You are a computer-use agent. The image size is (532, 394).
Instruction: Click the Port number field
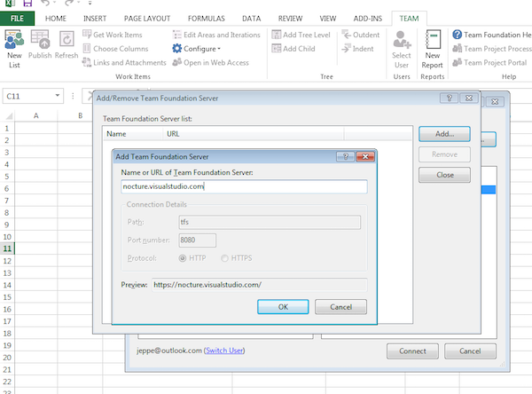coord(197,240)
